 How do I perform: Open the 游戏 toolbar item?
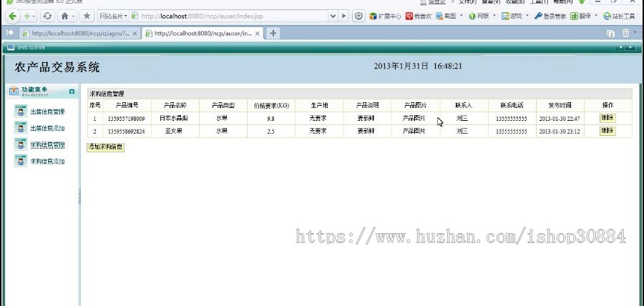click(x=512, y=16)
